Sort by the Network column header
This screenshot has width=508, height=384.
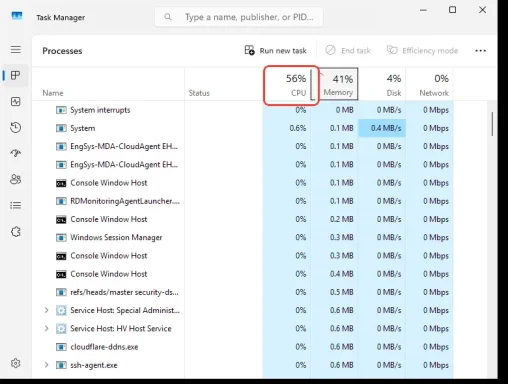point(429,85)
